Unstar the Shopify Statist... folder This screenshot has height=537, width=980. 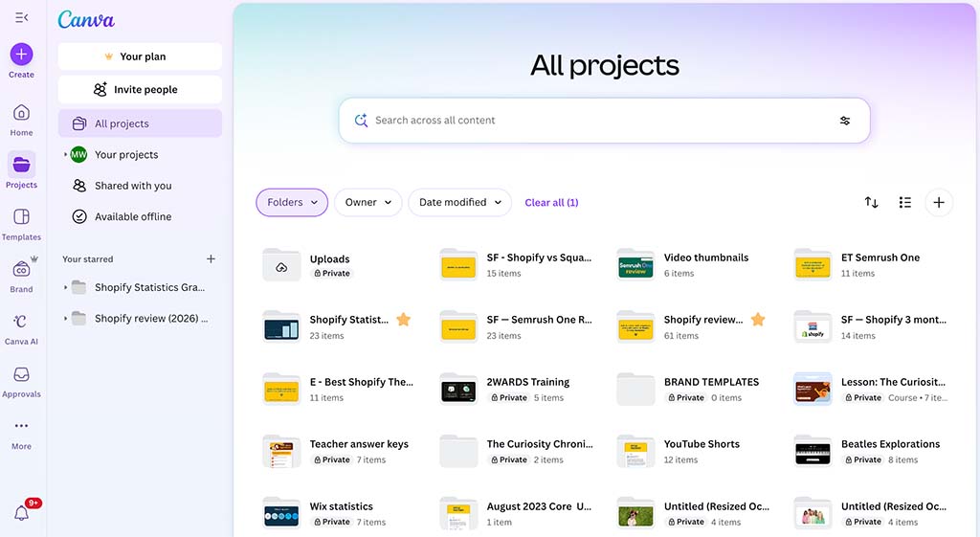(404, 320)
